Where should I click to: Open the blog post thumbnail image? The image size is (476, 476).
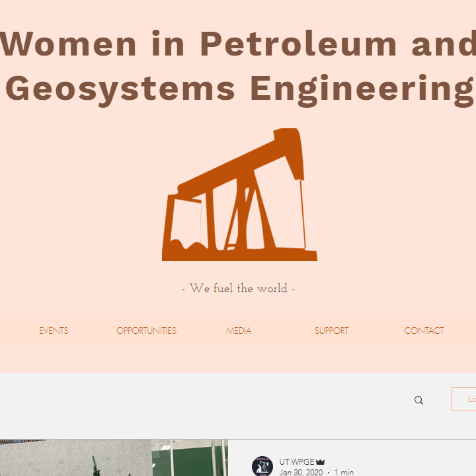coord(114,457)
